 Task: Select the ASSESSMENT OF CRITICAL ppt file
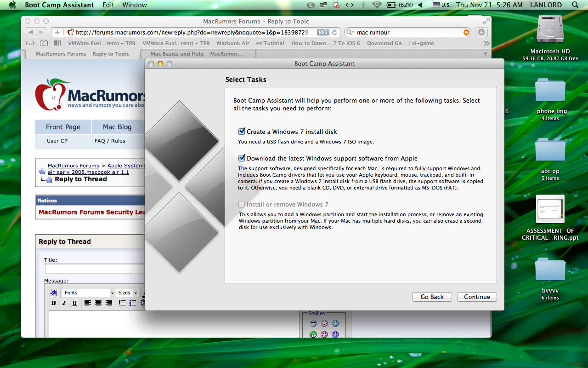click(550, 209)
